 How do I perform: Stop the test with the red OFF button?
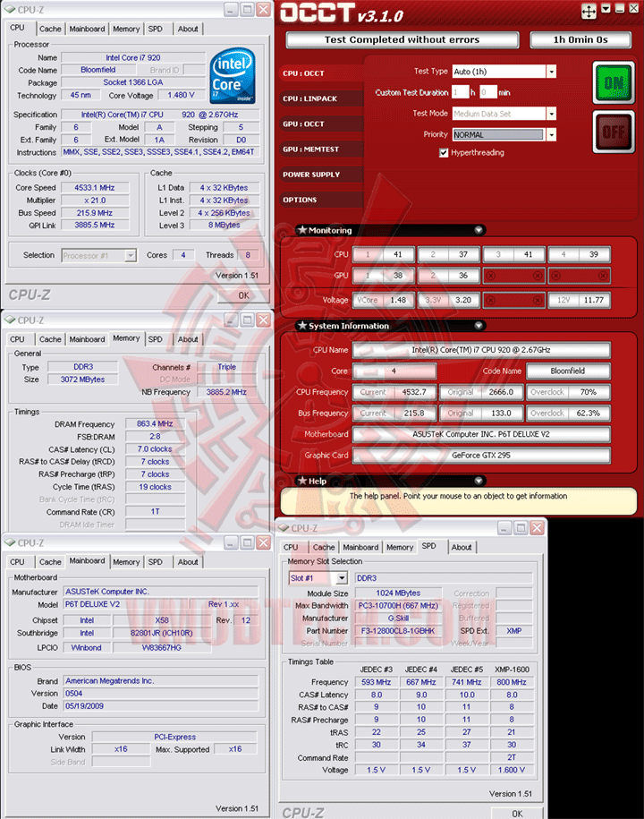pos(614,132)
